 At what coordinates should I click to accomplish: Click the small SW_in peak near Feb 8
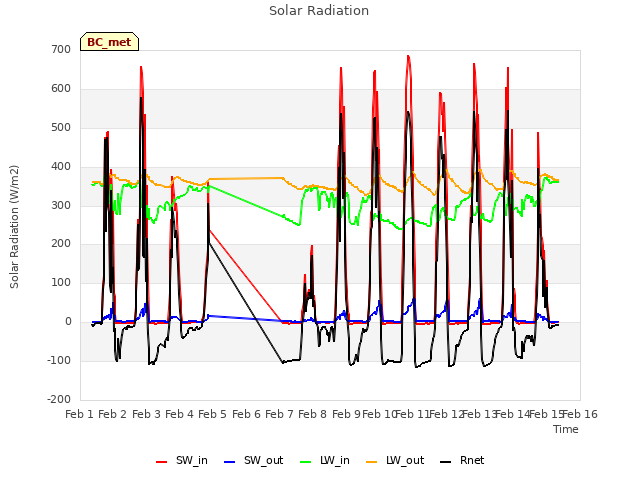pos(312,246)
